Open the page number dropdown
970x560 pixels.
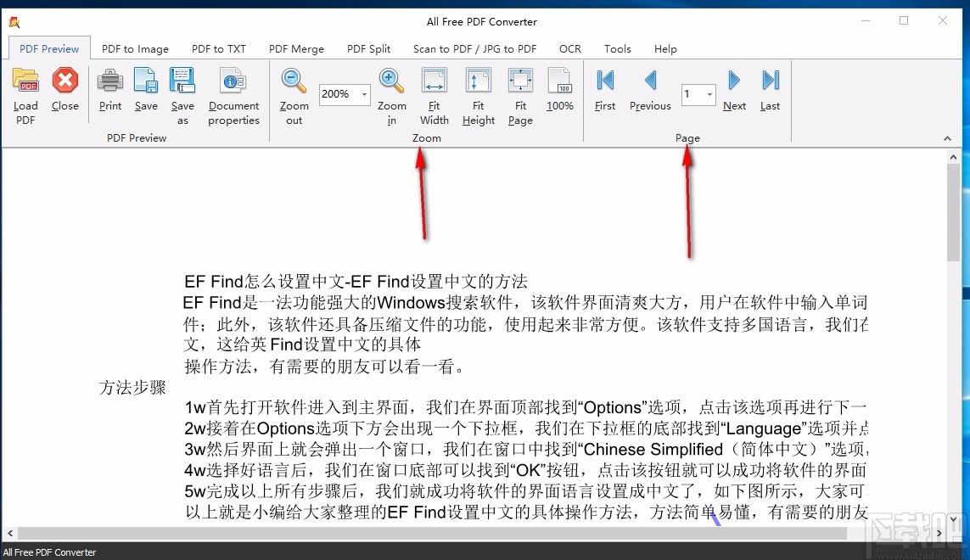click(709, 94)
